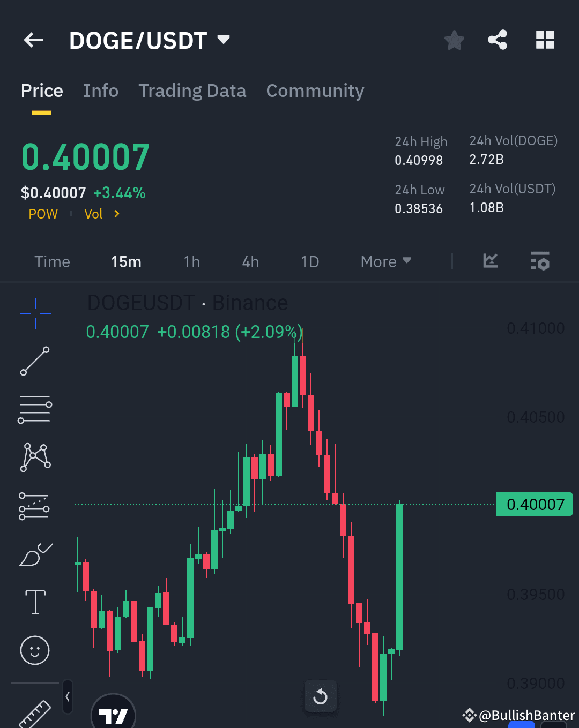Tap the share icon for DOGE/USDT
579x728 pixels.
(498, 40)
